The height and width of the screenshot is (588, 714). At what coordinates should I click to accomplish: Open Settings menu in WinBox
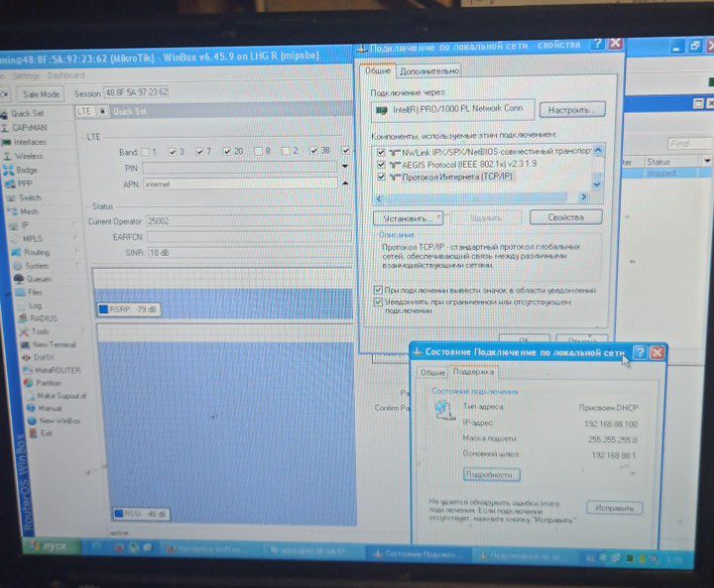[26, 75]
